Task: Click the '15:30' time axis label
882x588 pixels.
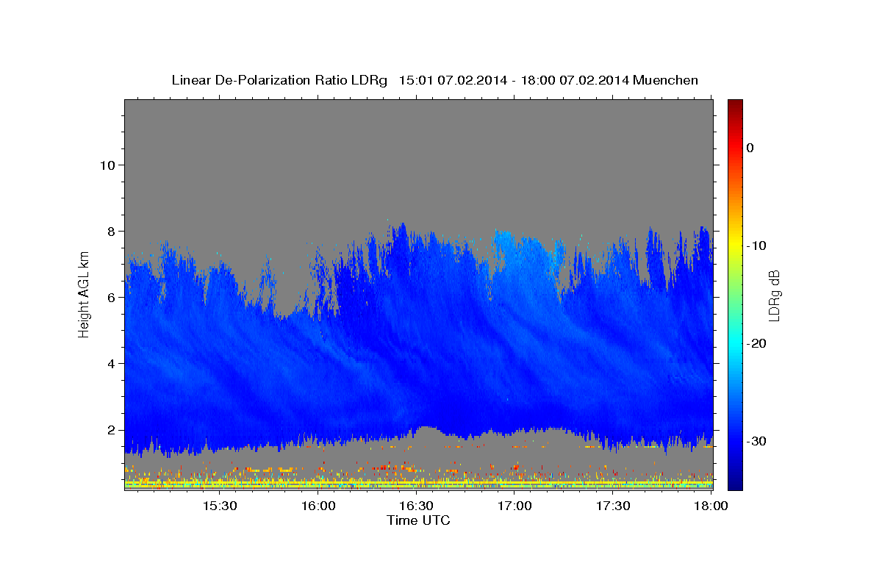Action: pyautogui.click(x=220, y=506)
